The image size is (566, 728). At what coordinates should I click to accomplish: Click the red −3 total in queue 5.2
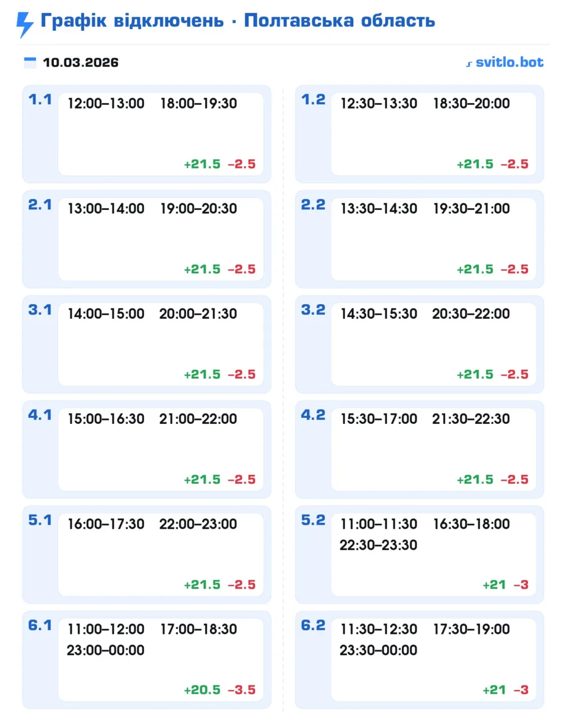tap(521, 585)
